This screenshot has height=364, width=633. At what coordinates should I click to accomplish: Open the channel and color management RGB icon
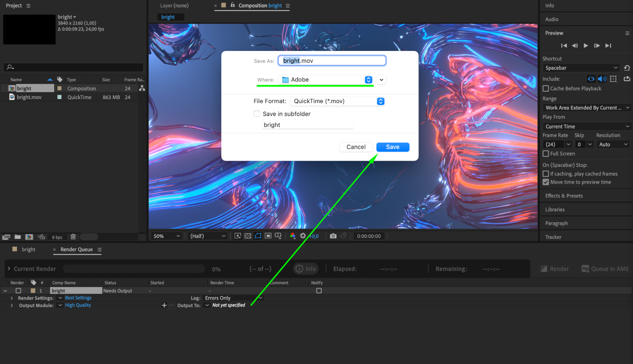(293, 236)
